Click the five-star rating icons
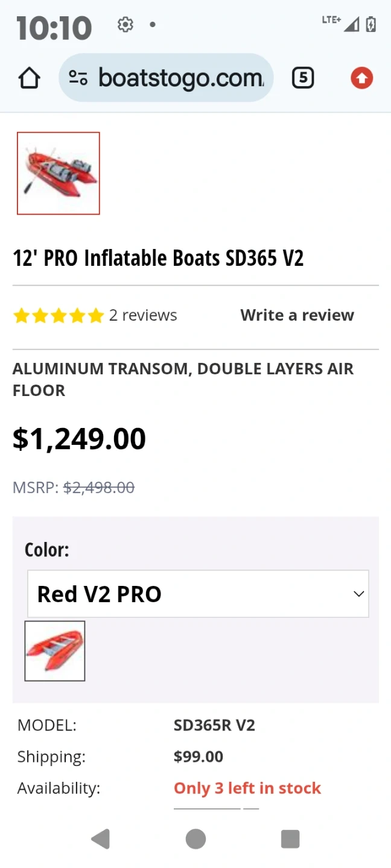The height and width of the screenshot is (868, 391). (59, 315)
